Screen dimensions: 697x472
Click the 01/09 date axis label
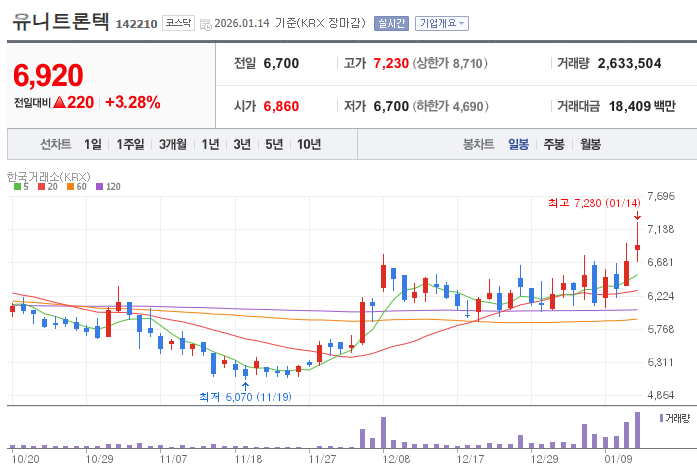tap(618, 459)
